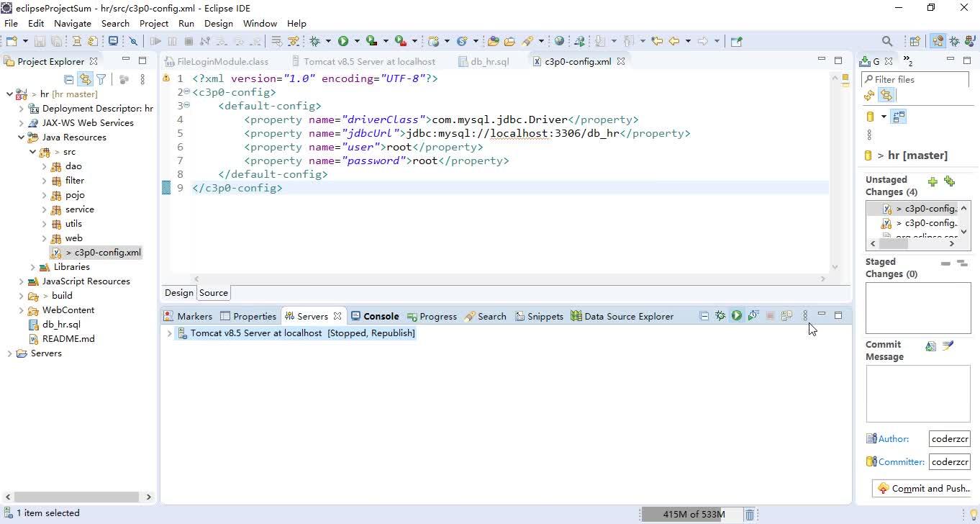Open the Window menu
The width and height of the screenshot is (980, 524).
[260, 23]
